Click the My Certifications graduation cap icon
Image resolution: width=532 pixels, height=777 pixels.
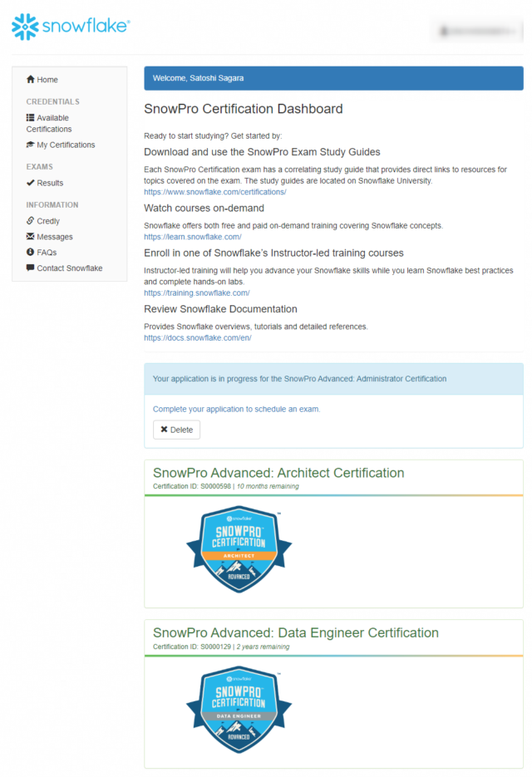[30, 145]
